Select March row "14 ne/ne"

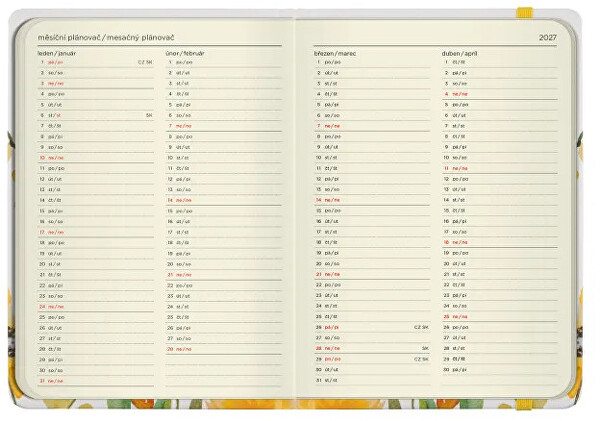[372, 200]
